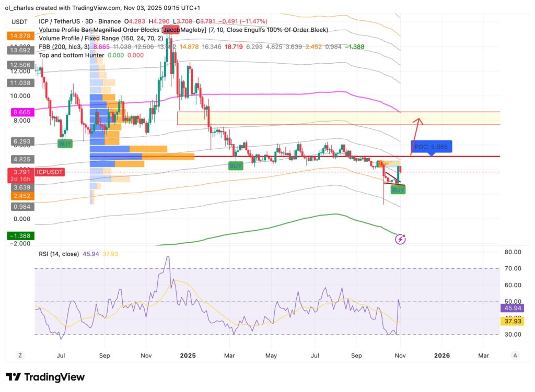Viewport: 535px width, 392px height.
Task: Click the purple lightning bolt event icon
Action: tap(400, 239)
